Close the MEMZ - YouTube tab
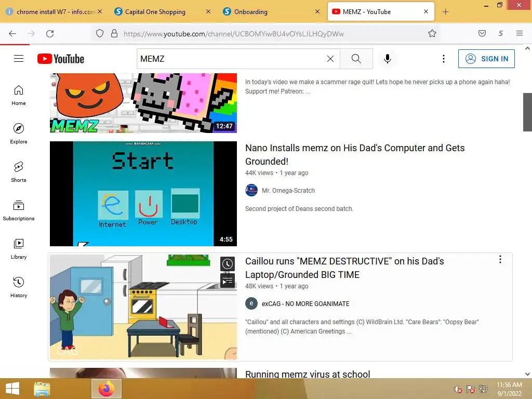This screenshot has height=399, width=532. click(426, 11)
